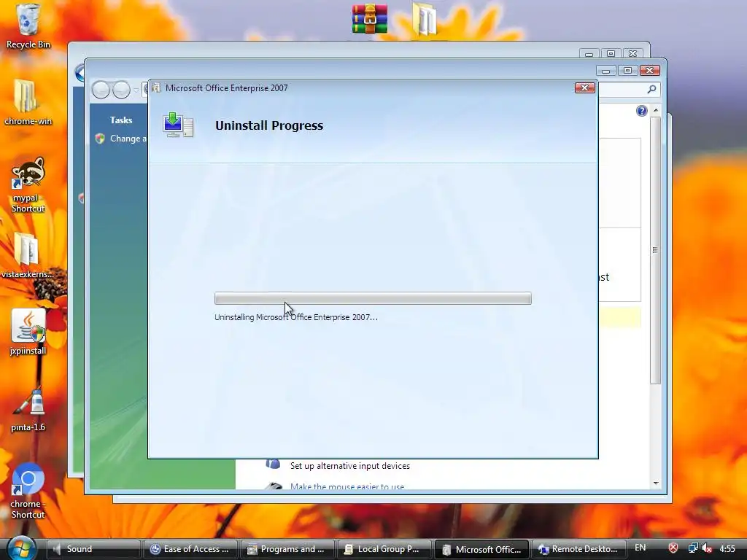Minimize the Ease of Access window
This screenshot has width=747, height=560.
coord(605,71)
